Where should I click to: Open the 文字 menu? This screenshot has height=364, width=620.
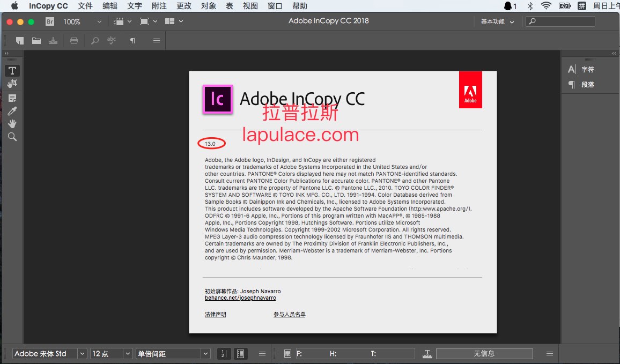tap(135, 6)
